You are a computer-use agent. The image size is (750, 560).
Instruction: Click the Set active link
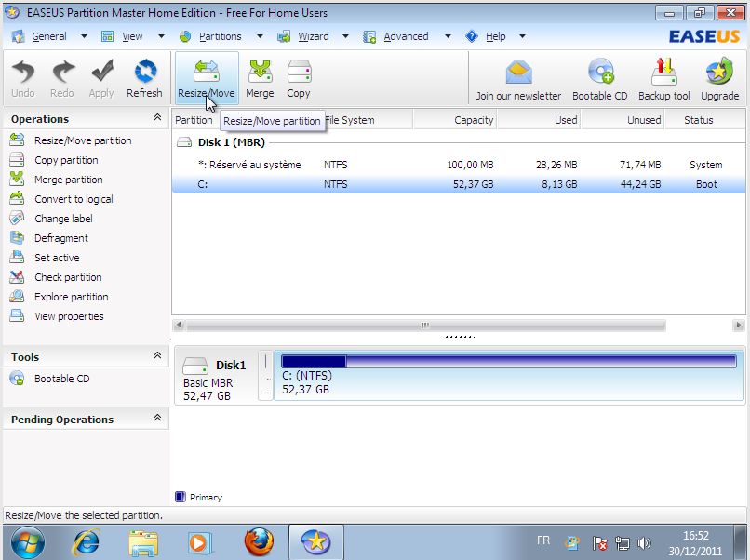[57, 258]
